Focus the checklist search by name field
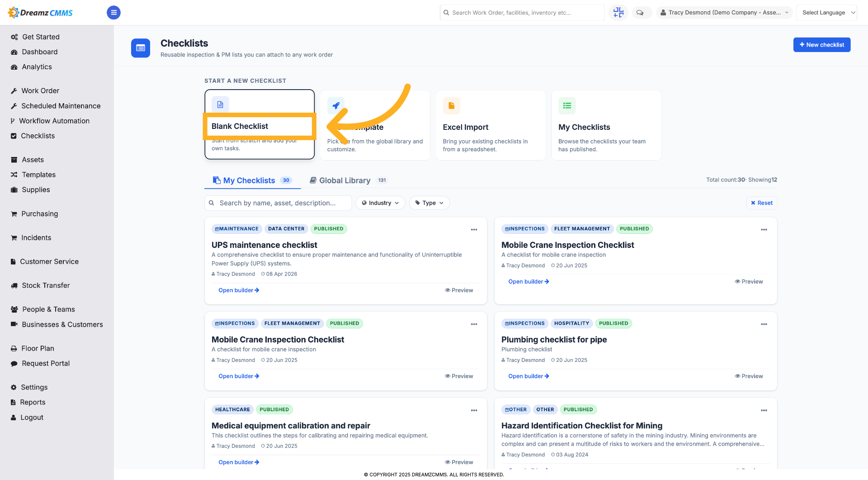 (x=278, y=203)
